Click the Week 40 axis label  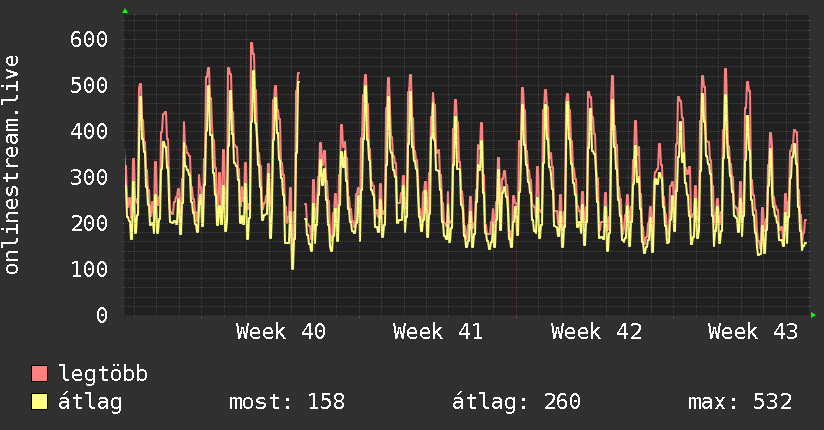pos(281,332)
